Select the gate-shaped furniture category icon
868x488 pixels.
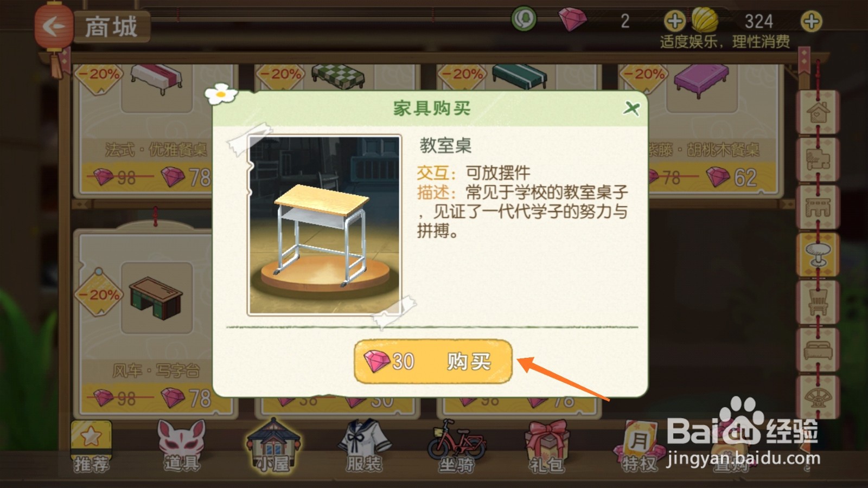pyautogui.click(x=818, y=207)
